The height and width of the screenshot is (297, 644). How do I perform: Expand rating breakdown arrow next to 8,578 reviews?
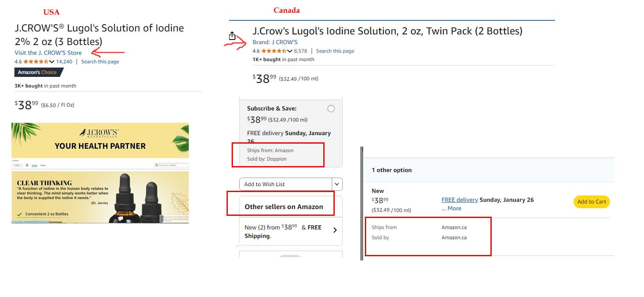[x=290, y=51]
